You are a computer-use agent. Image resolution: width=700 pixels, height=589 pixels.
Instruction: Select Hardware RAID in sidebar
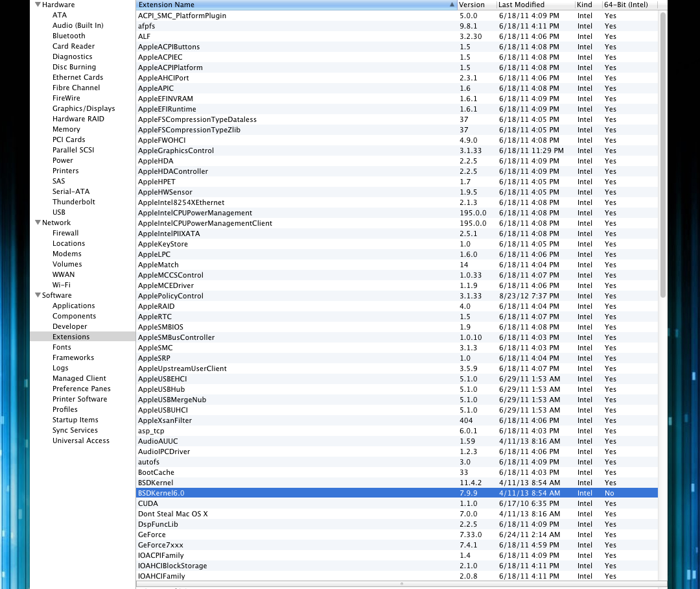(x=78, y=119)
